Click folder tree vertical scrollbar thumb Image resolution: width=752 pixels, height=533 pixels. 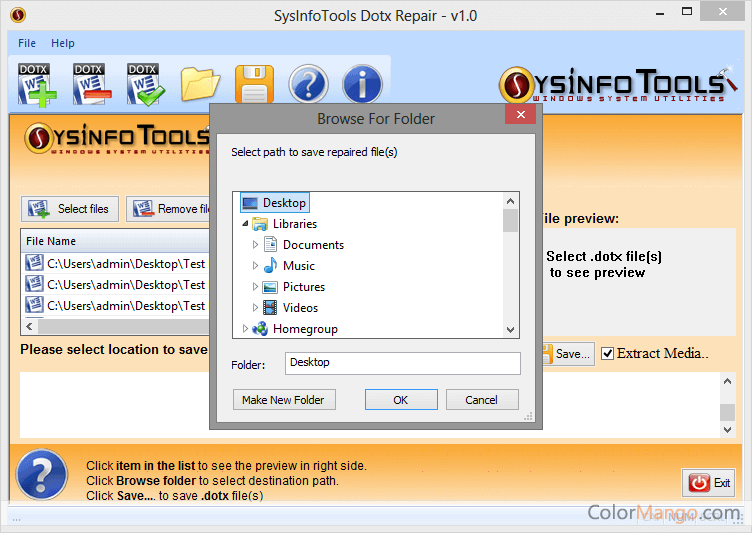[x=510, y=220]
